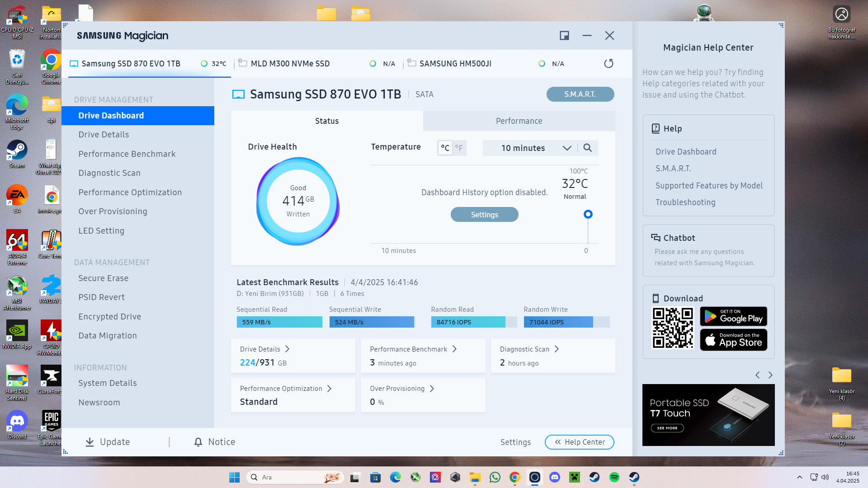The height and width of the screenshot is (488, 868).
Task: Click Download on the App Store badge
Action: pyautogui.click(x=733, y=340)
